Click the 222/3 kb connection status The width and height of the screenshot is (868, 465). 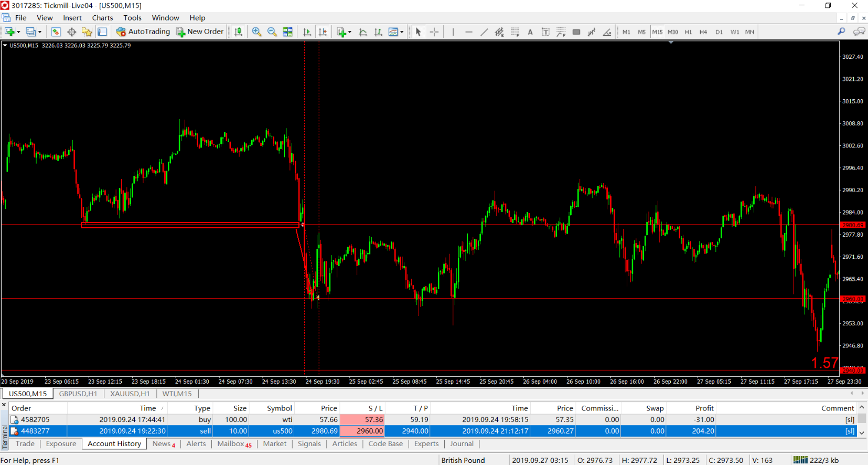[816, 460]
